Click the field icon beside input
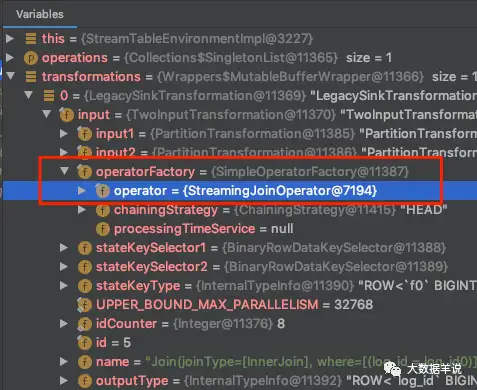 click(66, 115)
